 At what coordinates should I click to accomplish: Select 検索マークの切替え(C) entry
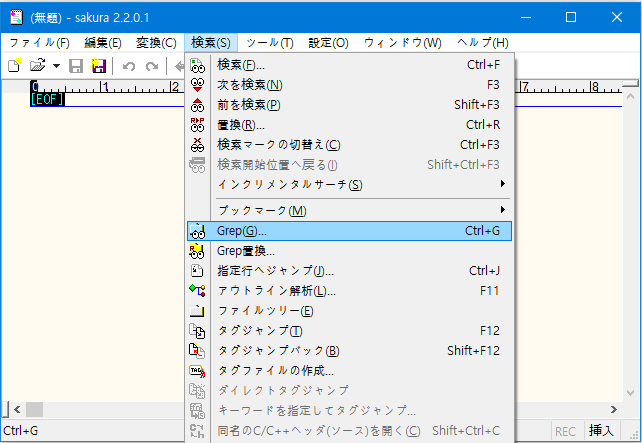click(x=349, y=145)
